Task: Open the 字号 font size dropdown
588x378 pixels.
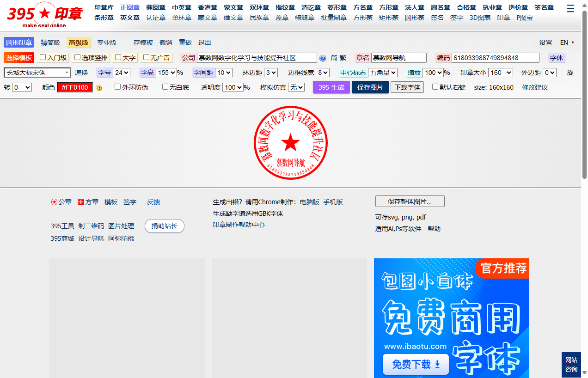Action: click(x=122, y=72)
